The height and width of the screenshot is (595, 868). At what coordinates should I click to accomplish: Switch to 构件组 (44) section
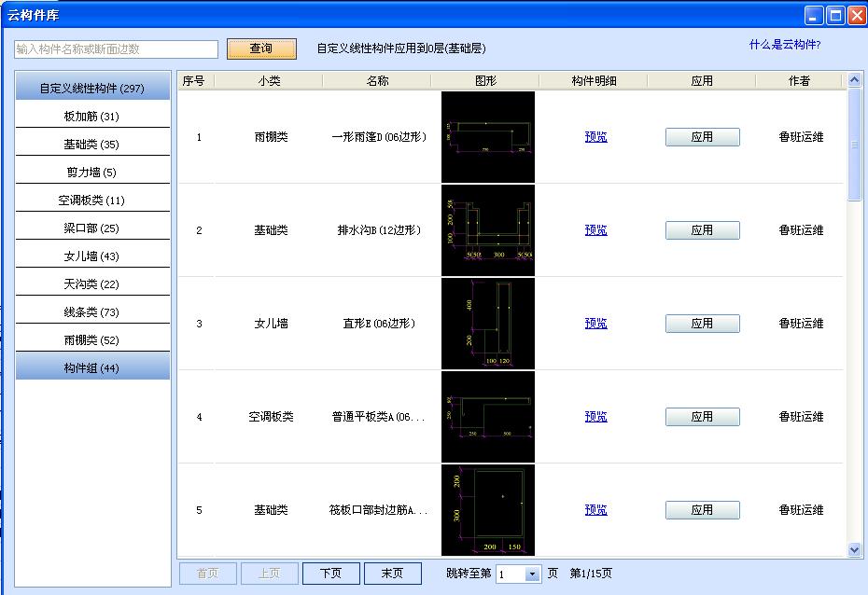click(x=92, y=367)
